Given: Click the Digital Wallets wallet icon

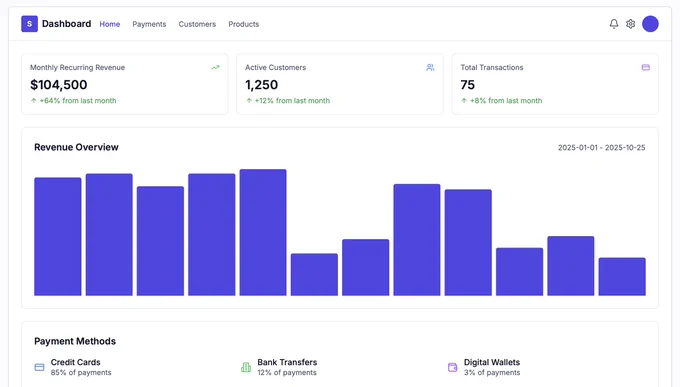Looking at the screenshot, I should pos(452,367).
